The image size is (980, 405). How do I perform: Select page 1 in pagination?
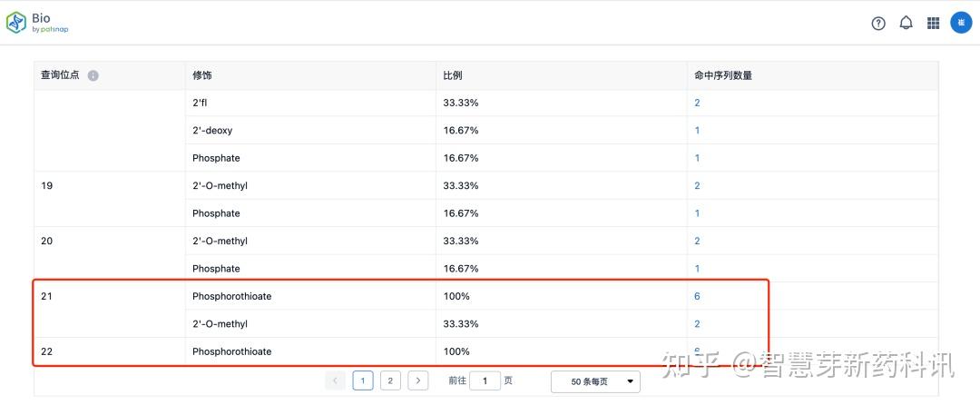click(363, 381)
